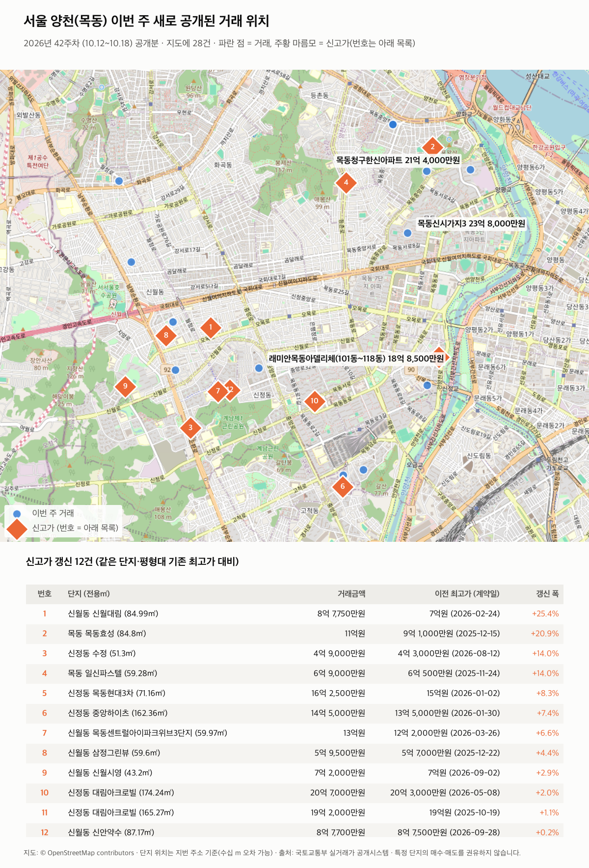Viewport: 589px width, 868px height.
Task: Click the 거래금액 column header
Action: pos(351,594)
